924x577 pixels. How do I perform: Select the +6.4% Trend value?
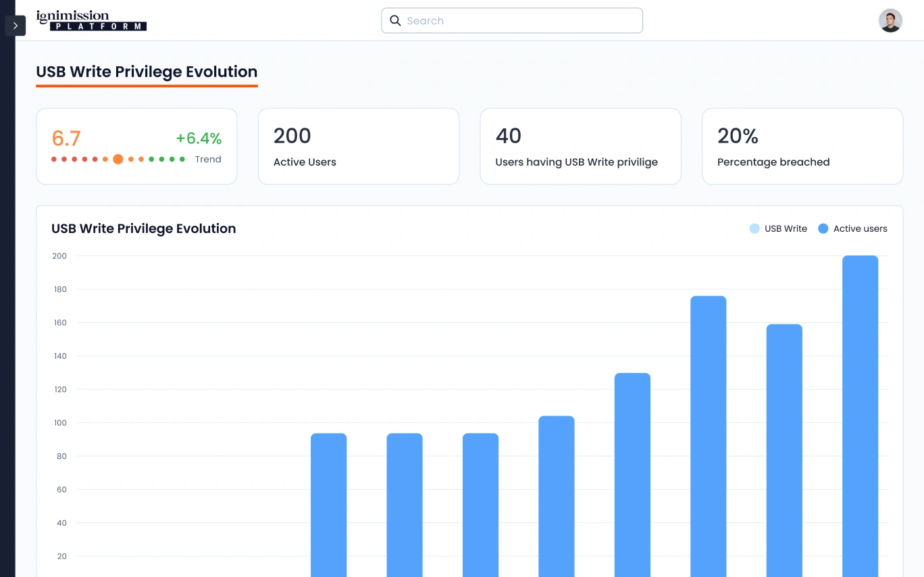coord(199,139)
